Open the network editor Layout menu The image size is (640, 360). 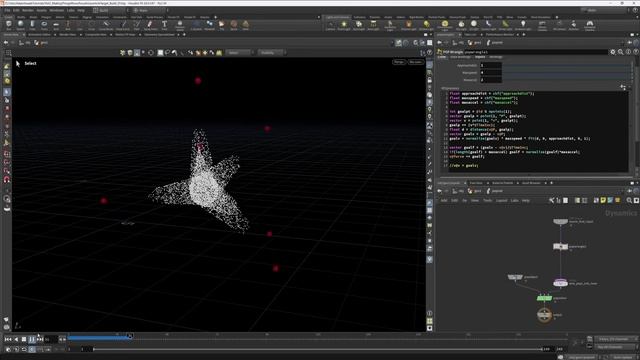pyautogui.click(x=501, y=200)
